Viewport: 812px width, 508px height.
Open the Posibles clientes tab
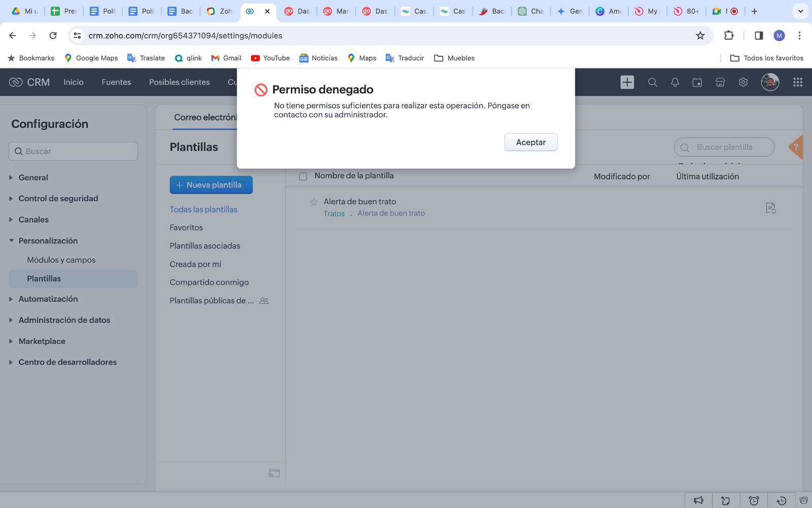pos(179,82)
